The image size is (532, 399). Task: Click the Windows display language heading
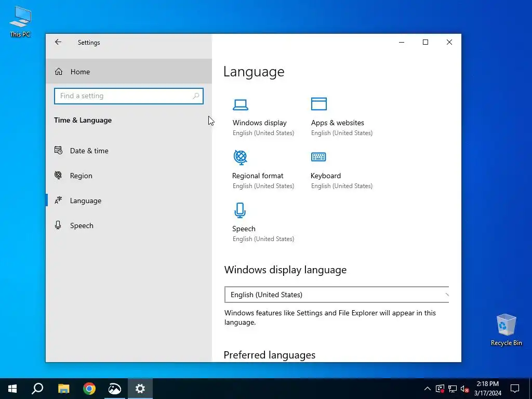tap(285, 270)
